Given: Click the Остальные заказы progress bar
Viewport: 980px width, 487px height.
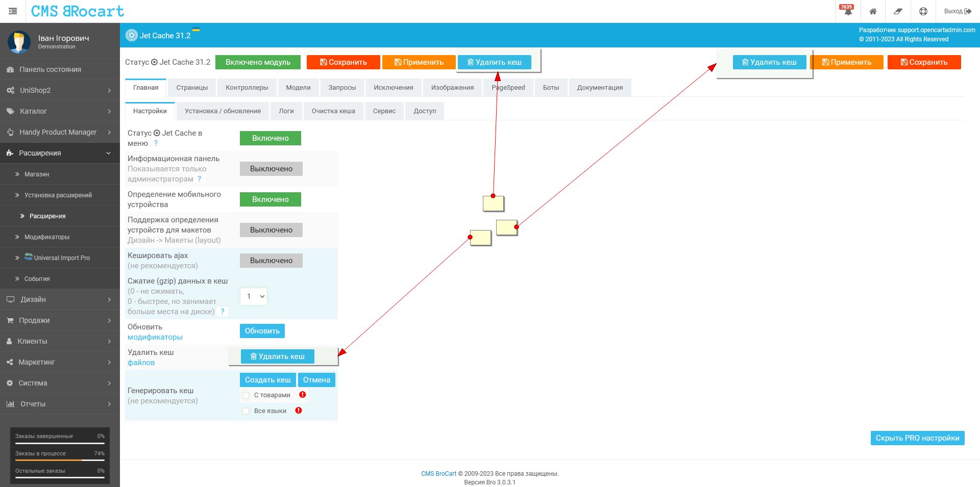Looking at the screenshot, I should click(60, 477).
